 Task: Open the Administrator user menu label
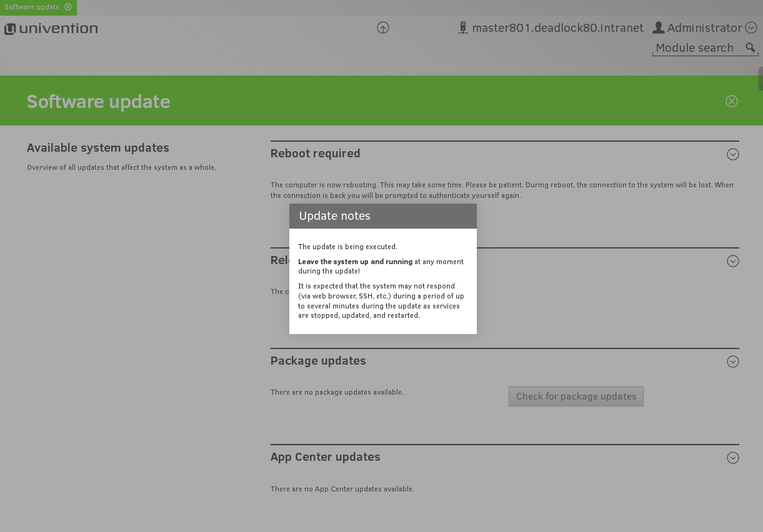tap(704, 28)
